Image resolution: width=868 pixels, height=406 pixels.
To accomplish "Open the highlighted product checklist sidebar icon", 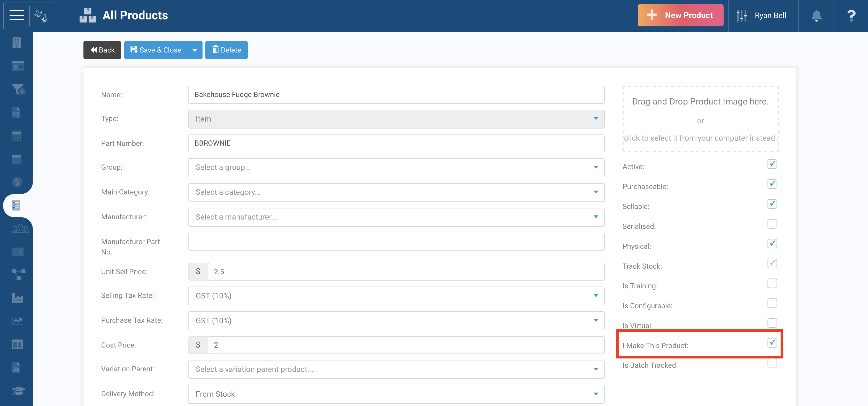I will [x=16, y=205].
